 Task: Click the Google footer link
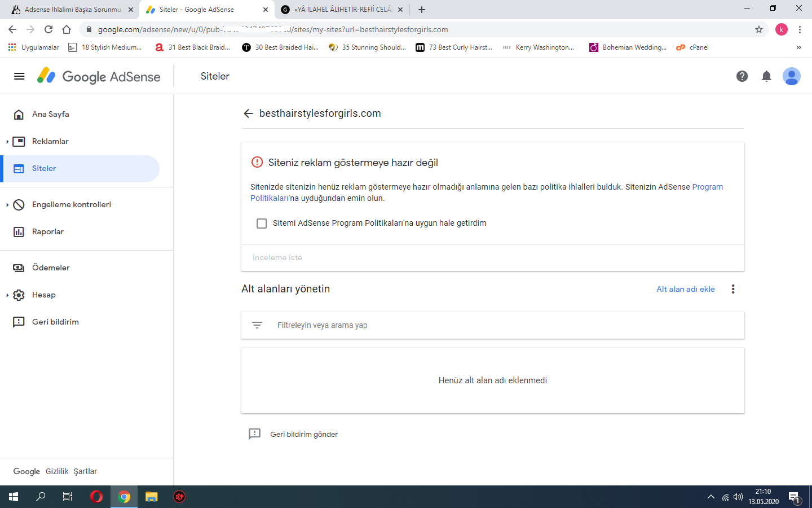coord(27,471)
